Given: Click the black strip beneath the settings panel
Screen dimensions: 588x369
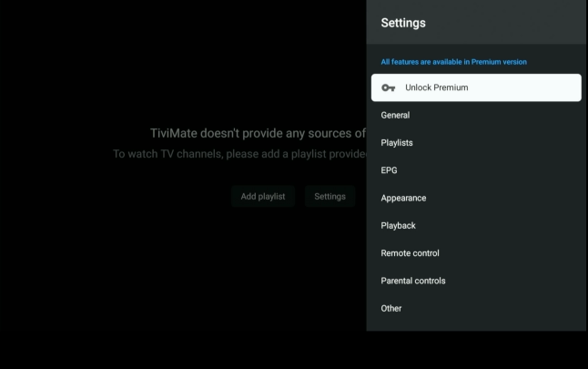Looking at the screenshot, I should (476, 351).
